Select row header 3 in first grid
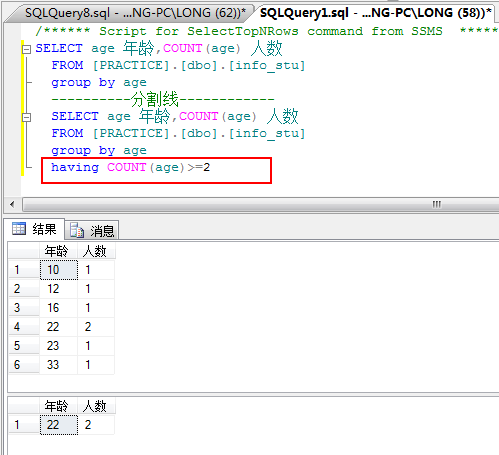The image size is (499, 455). point(24,308)
